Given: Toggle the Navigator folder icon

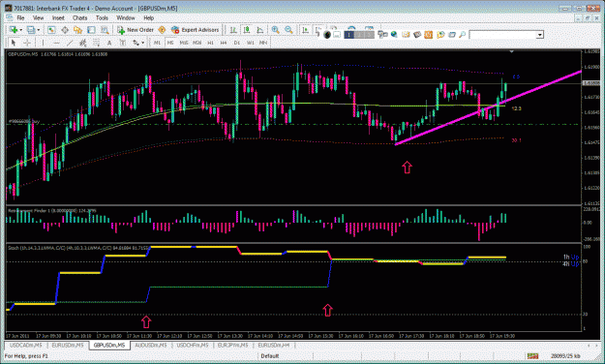Looking at the screenshot, I should (78, 30).
